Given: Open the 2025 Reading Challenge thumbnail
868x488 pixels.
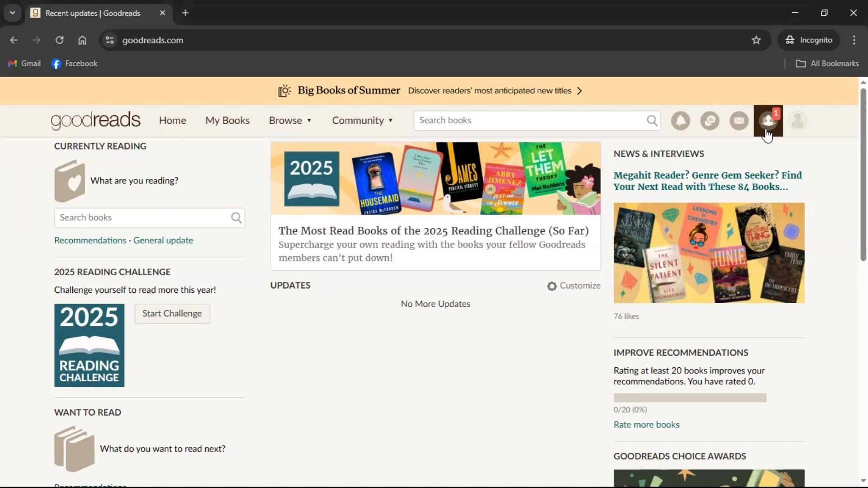Looking at the screenshot, I should [x=89, y=345].
